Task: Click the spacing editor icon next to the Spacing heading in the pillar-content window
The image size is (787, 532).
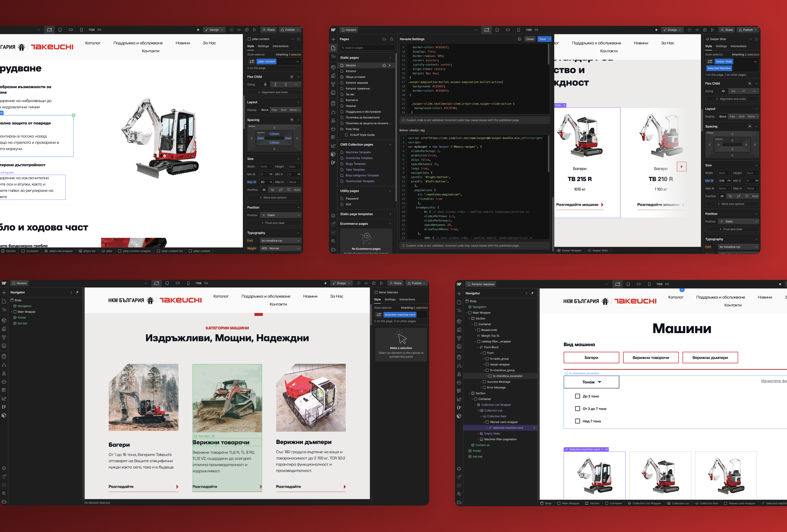Action: tap(292, 120)
